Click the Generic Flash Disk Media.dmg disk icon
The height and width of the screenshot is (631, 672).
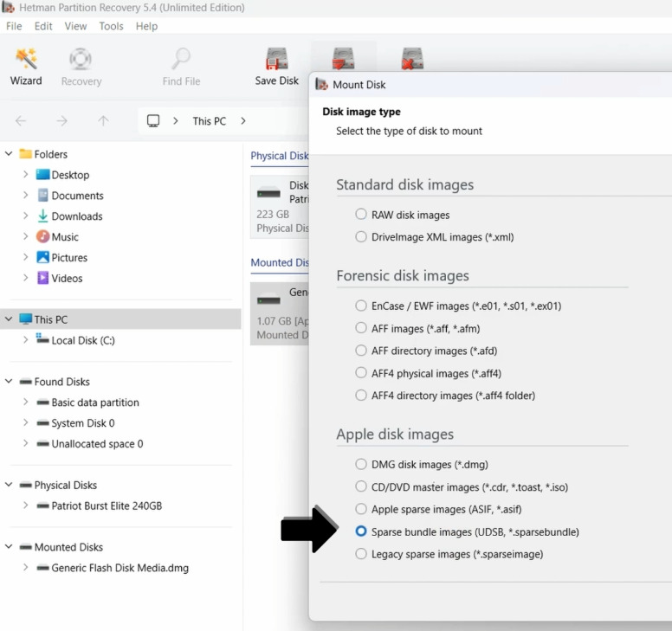pyautogui.click(x=42, y=568)
